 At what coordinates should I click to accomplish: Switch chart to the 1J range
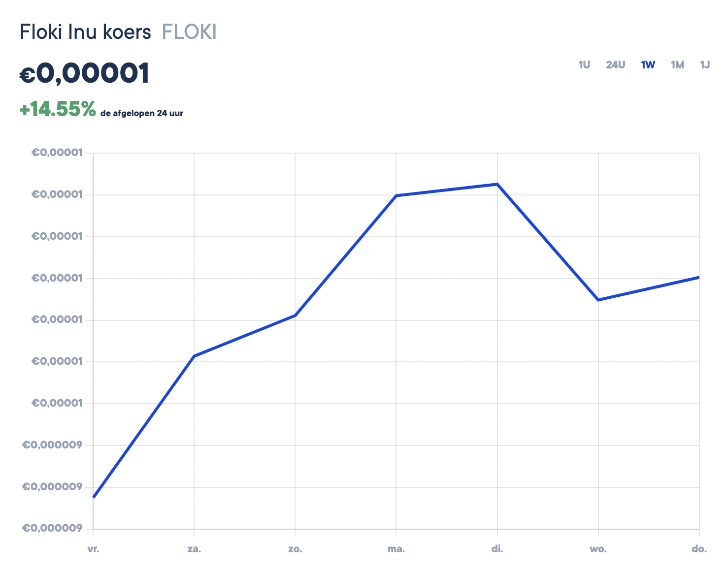pos(705,65)
